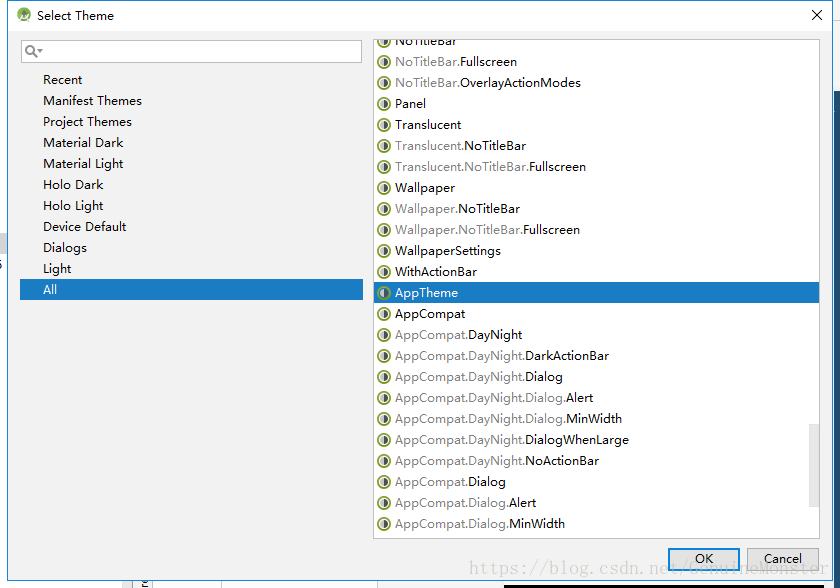Choose the WithActionBar theme entry
Image resolution: width=840 pixels, height=588 pixels.
596,272
